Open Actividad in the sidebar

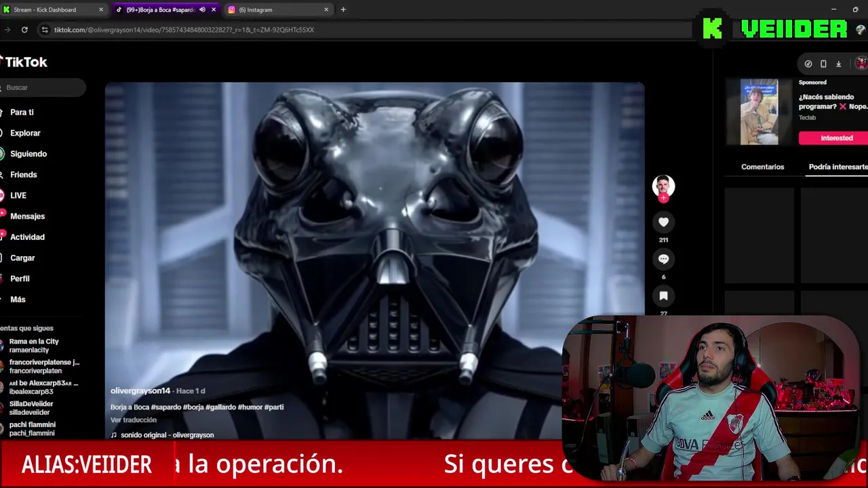tap(27, 237)
